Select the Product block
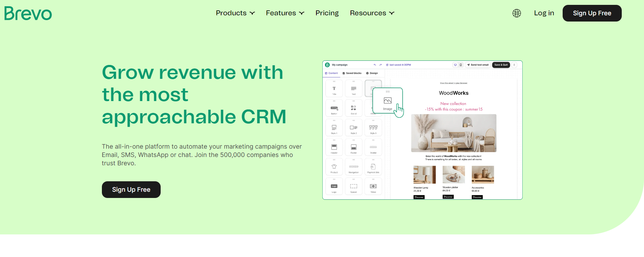The image size is (644, 257). pos(334,167)
